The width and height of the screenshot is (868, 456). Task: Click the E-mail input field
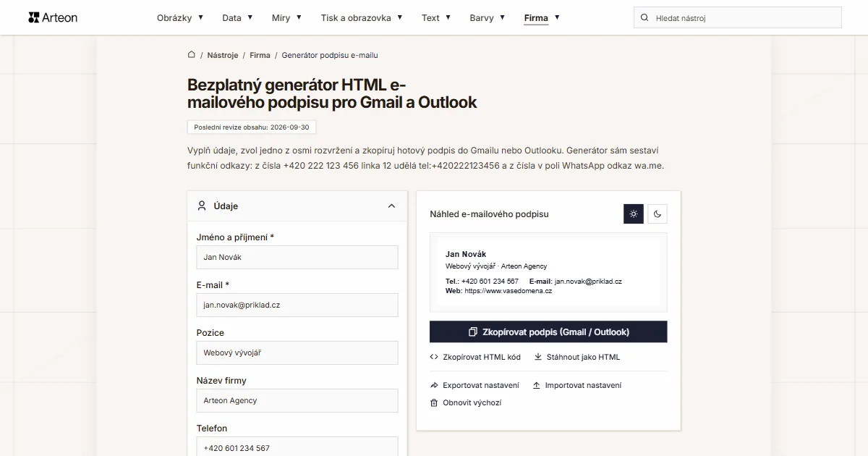coord(297,305)
